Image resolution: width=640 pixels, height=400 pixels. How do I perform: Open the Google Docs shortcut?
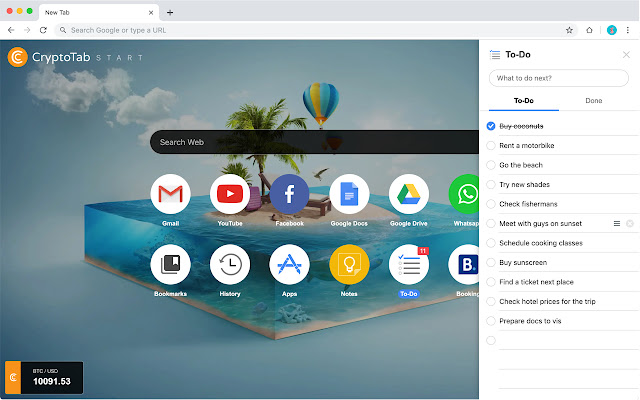pos(349,193)
